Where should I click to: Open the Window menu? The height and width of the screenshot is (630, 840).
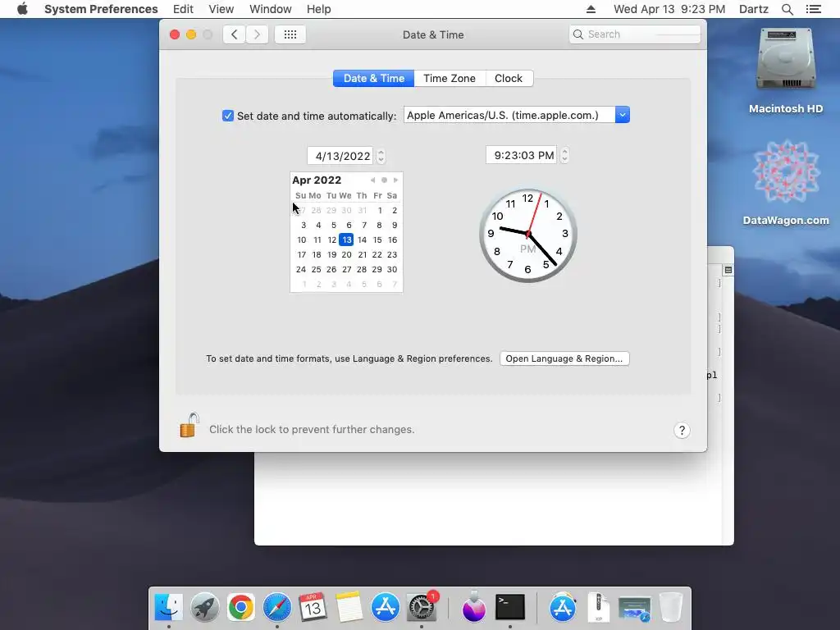tap(271, 9)
